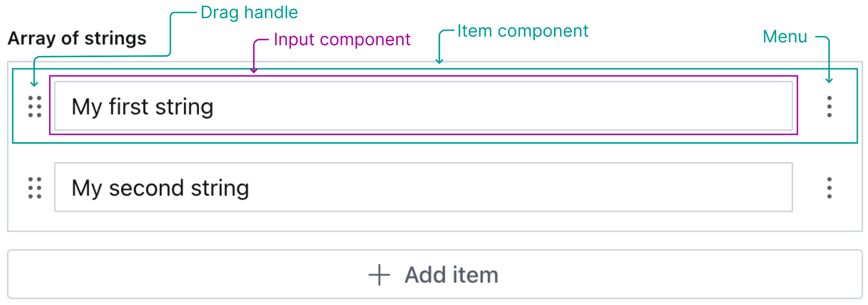Click the Array of strings heading
The width and height of the screenshot is (868, 305).
pos(77,38)
